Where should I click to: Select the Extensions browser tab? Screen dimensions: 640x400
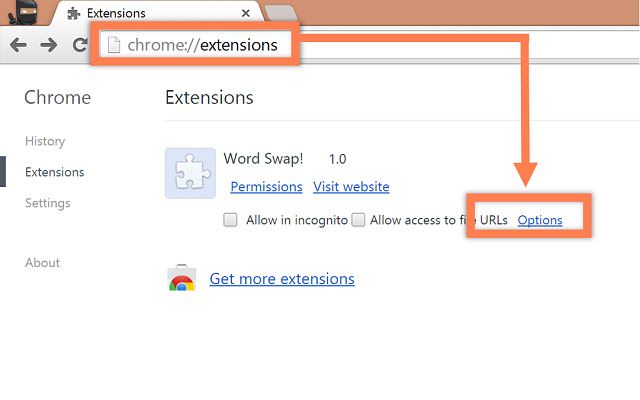click(157, 13)
